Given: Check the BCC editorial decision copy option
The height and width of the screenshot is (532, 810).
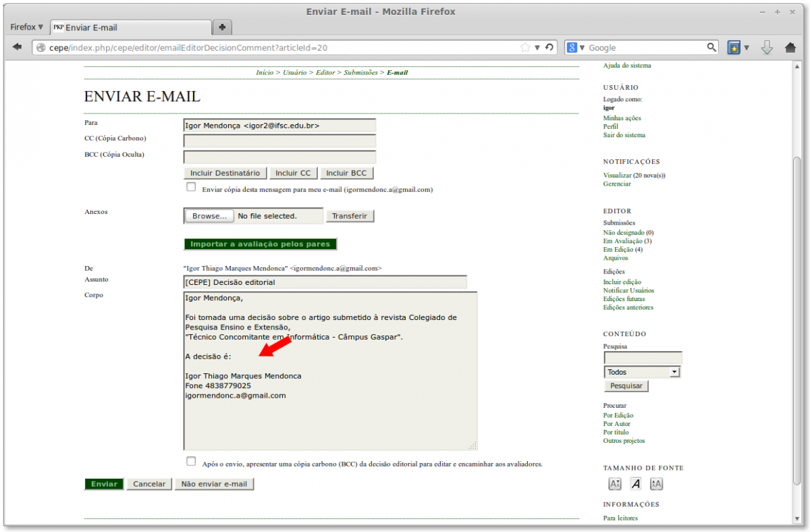Looking at the screenshot, I should click(x=191, y=462).
